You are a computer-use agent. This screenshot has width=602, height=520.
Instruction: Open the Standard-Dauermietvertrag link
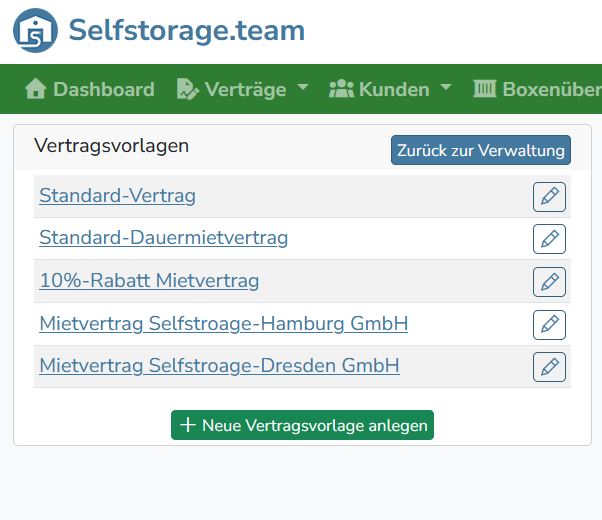click(163, 238)
